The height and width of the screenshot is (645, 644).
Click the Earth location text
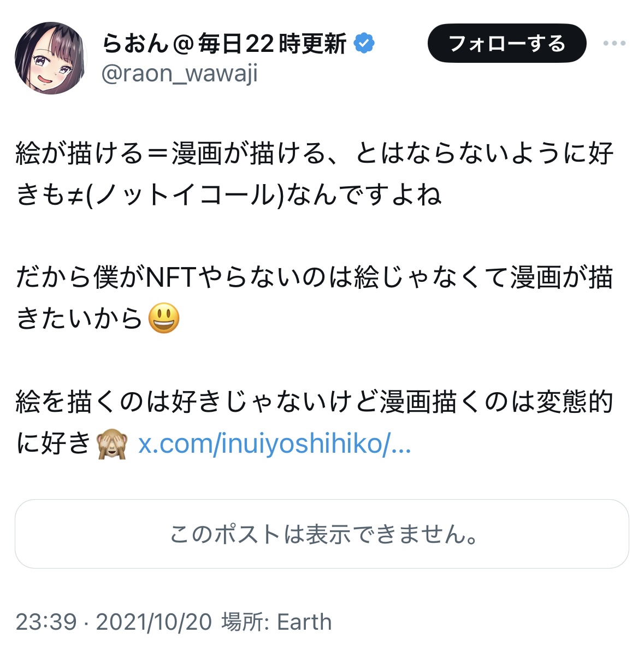pos(304,622)
